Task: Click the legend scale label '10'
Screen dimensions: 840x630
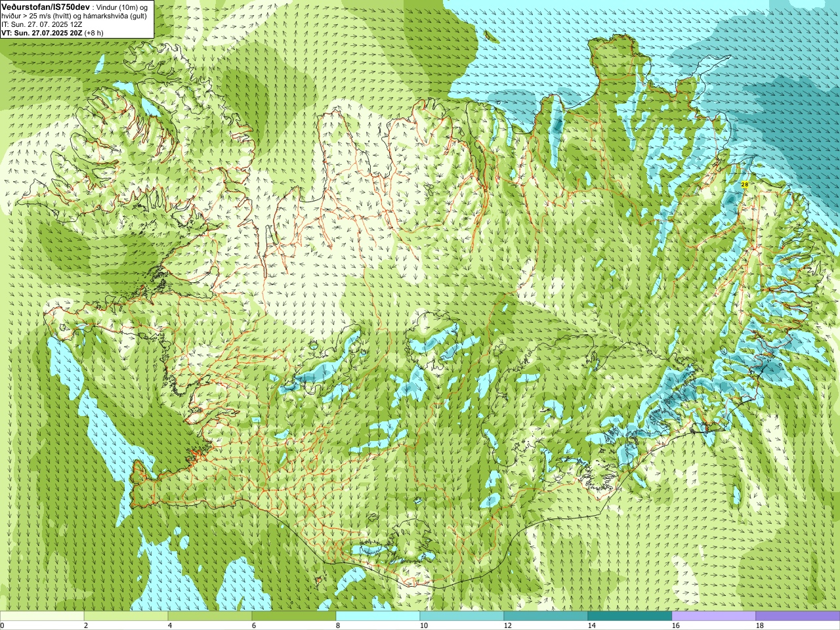Action: [x=423, y=625]
